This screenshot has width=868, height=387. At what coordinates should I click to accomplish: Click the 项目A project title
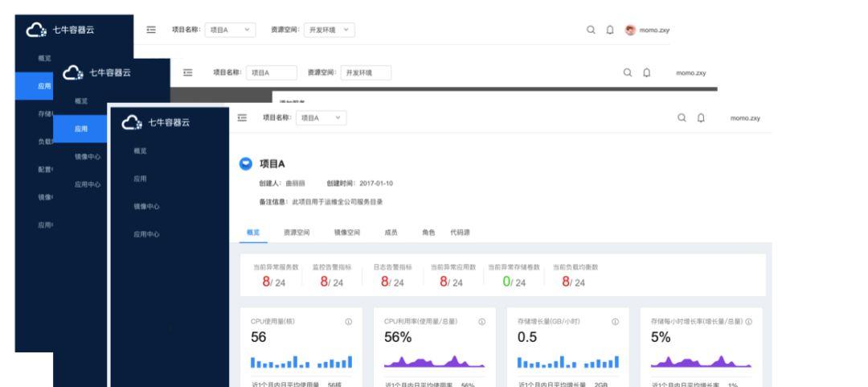(x=272, y=163)
